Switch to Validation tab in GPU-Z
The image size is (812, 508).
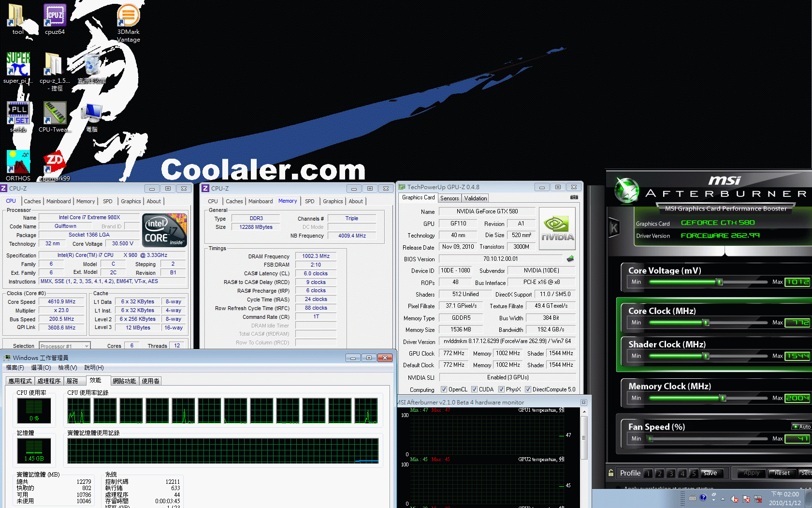476,198
